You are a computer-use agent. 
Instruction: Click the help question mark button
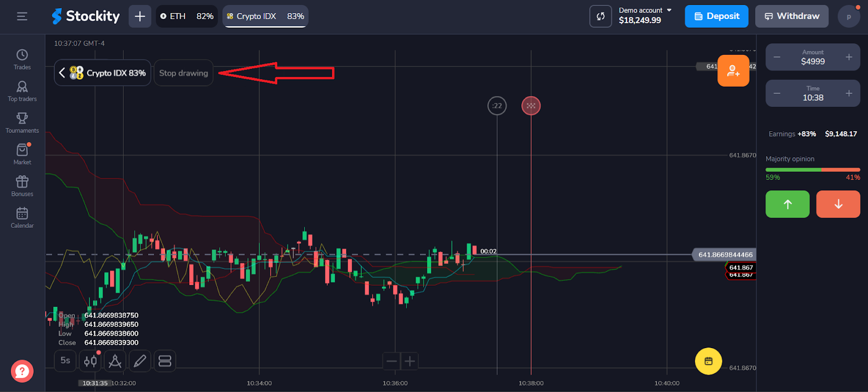point(22,371)
